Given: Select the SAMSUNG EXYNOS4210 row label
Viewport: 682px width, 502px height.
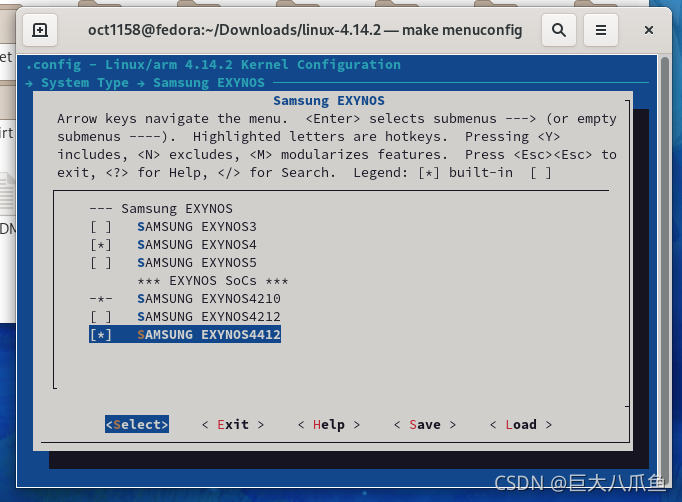Looking at the screenshot, I should tap(209, 299).
